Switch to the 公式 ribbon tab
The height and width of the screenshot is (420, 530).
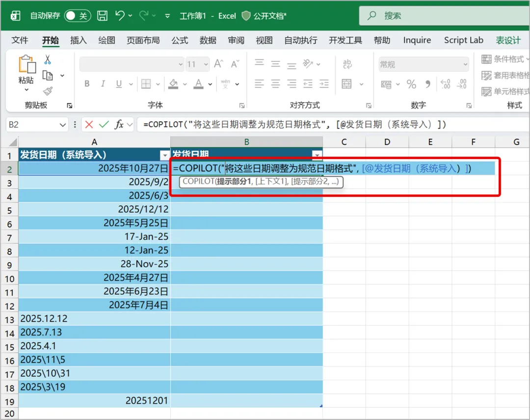180,40
